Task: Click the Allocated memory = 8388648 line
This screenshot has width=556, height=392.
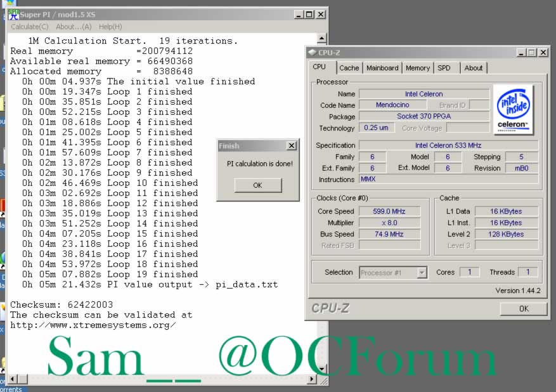Action: 101,71
